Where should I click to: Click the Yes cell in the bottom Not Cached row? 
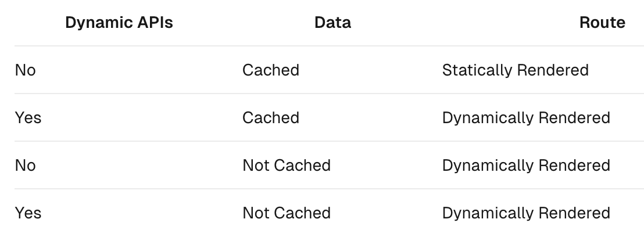(28, 213)
